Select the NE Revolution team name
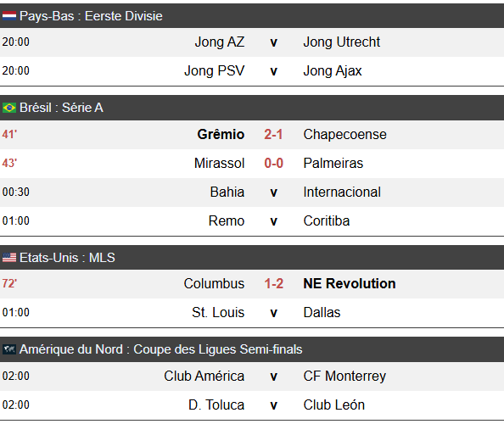This screenshot has width=504, height=424. 350,283
